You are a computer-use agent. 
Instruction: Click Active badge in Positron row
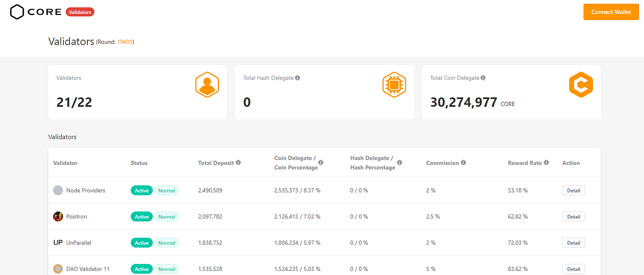[142, 216]
